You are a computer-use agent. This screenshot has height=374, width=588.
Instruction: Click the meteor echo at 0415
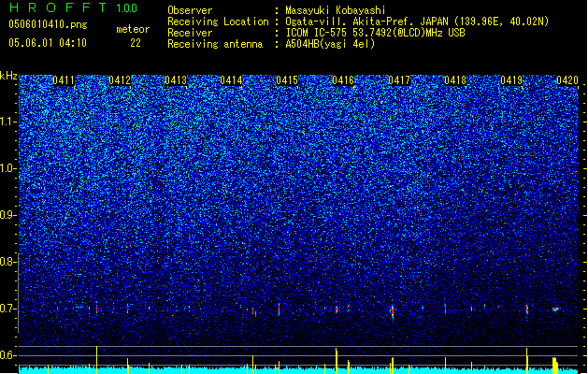point(279,309)
